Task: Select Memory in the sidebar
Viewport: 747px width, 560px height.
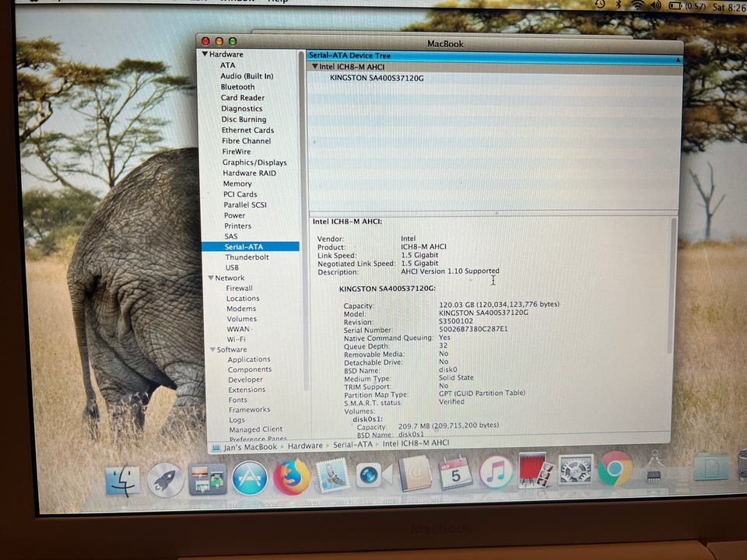Action: click(x=237, y=184)
